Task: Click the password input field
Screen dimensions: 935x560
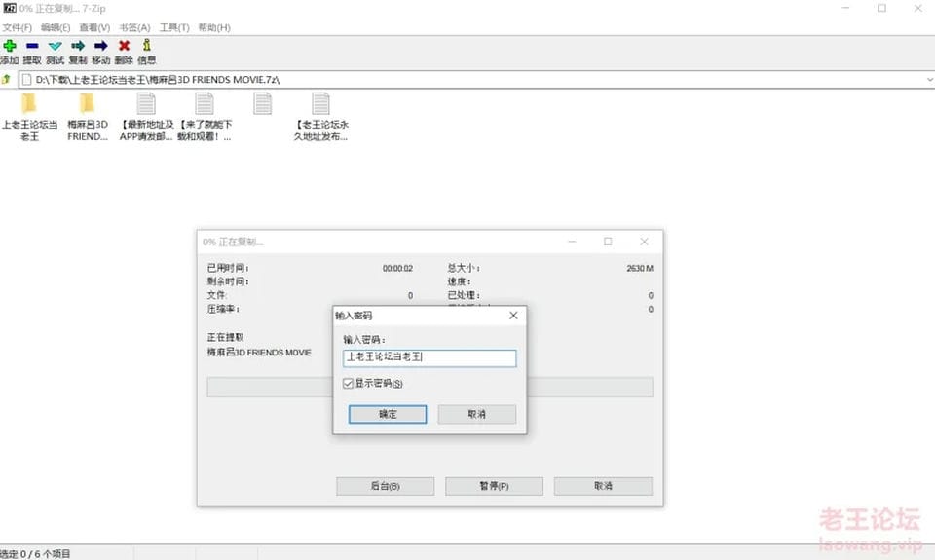Action: tap(430, 357)
